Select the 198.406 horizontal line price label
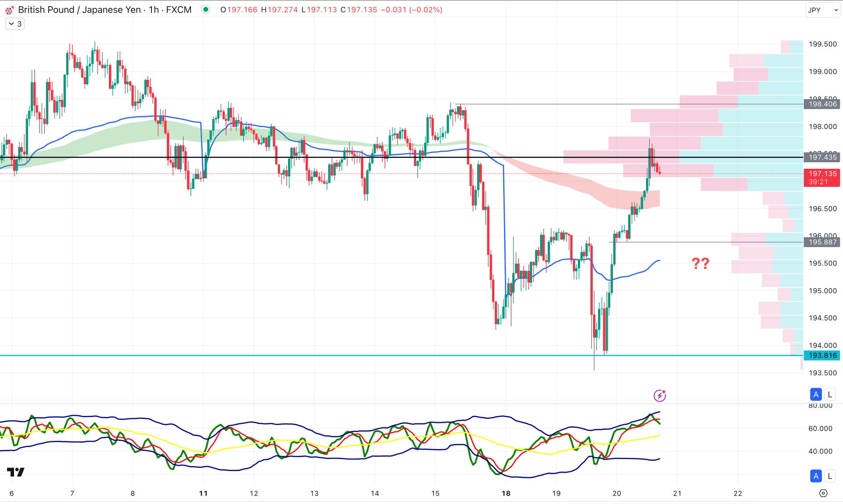 pos(822,104)
